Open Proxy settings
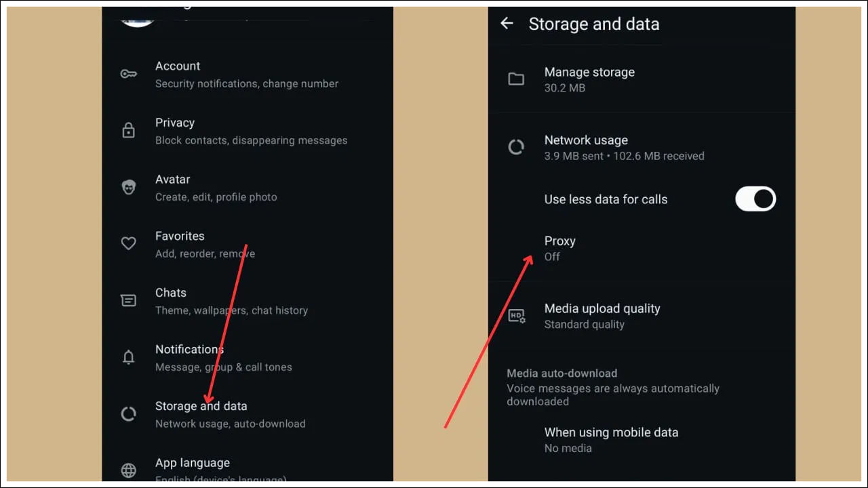 [560, 248]
